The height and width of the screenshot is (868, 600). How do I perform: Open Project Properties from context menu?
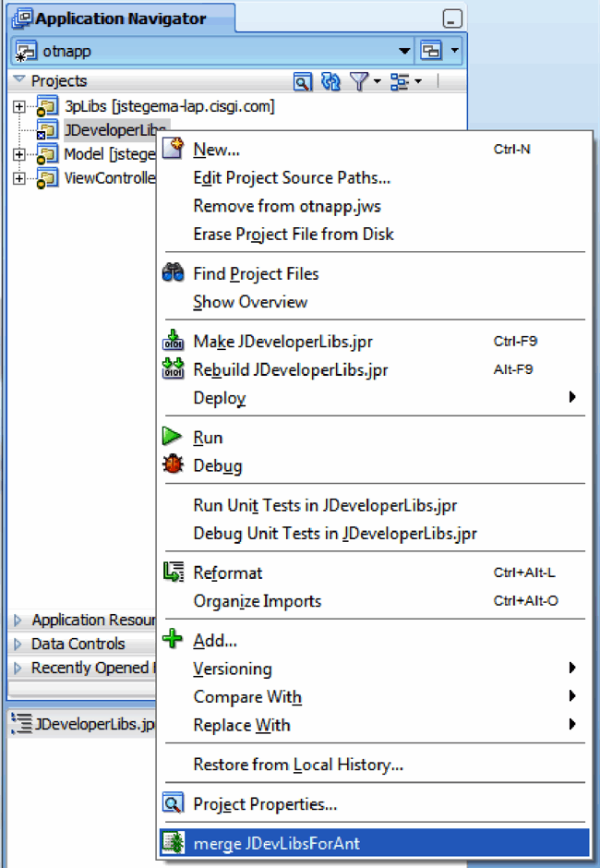point(264,804)
